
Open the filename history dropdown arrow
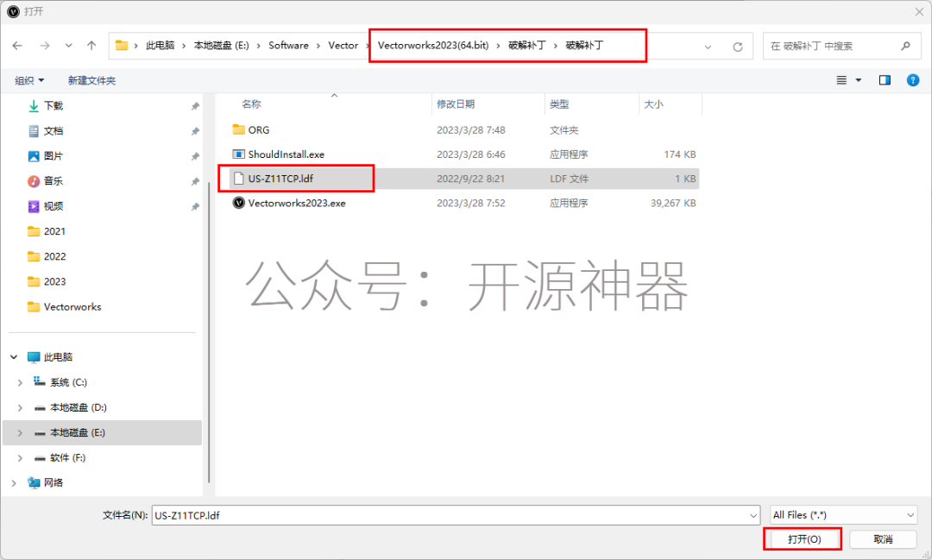[753, 516]
